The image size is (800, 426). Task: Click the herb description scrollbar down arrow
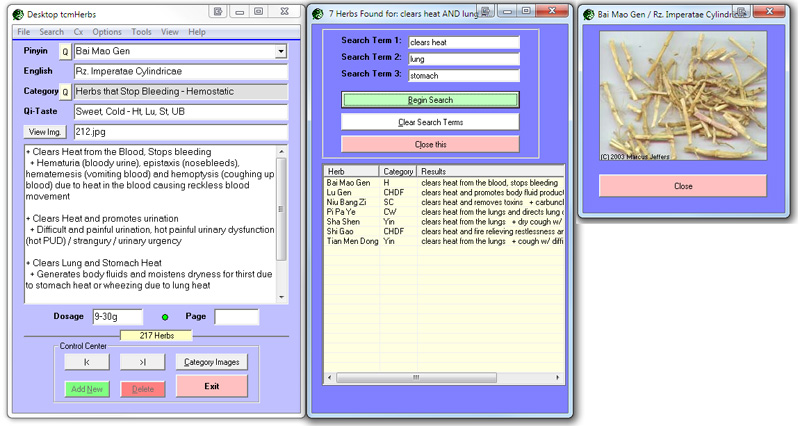coord(282,297)
